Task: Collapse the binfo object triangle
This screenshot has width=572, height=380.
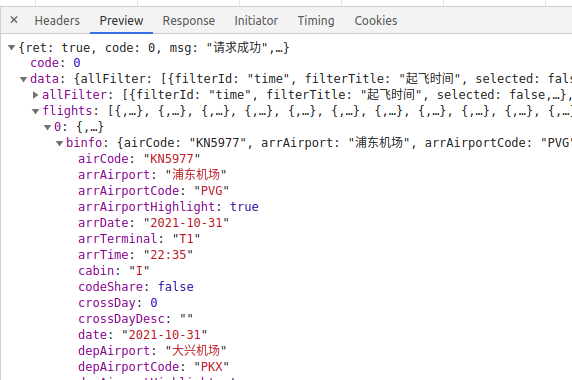Action: (x=59, y=143)
